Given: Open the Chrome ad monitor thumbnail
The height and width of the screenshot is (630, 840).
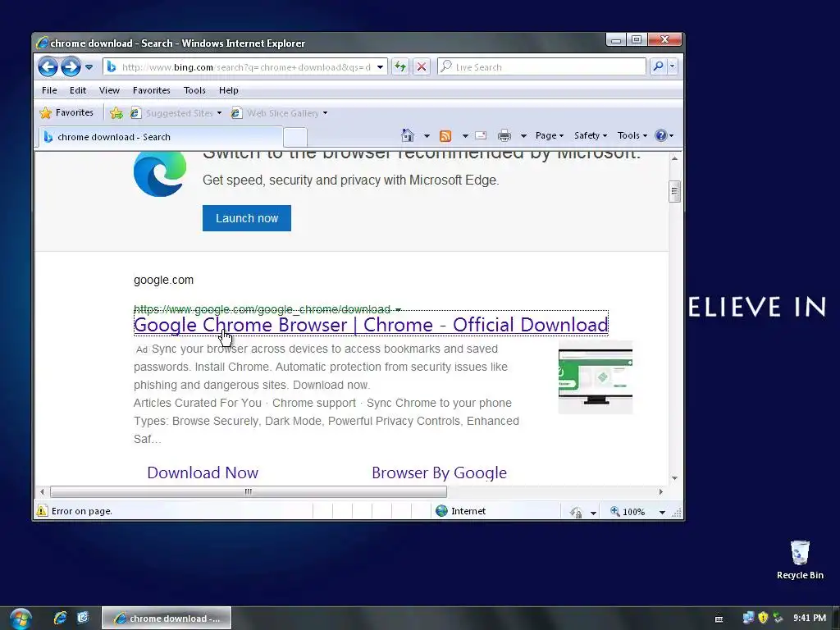Looking at the screenshot, I should pos(596,377).
